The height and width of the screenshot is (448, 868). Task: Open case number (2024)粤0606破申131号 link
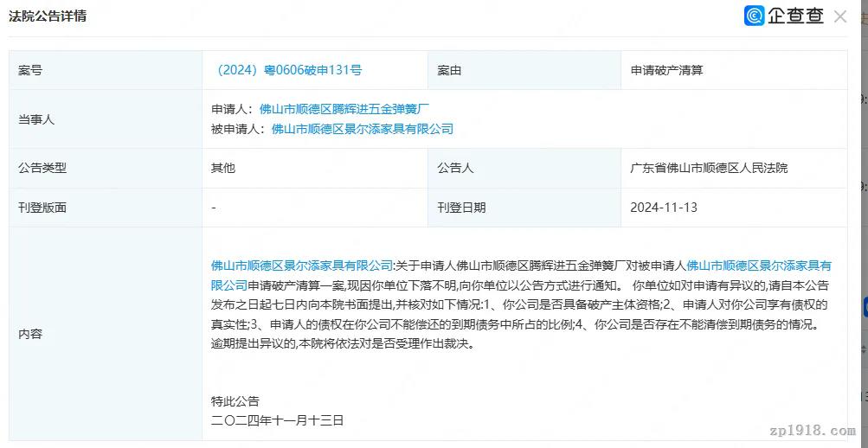coord(287,70)
